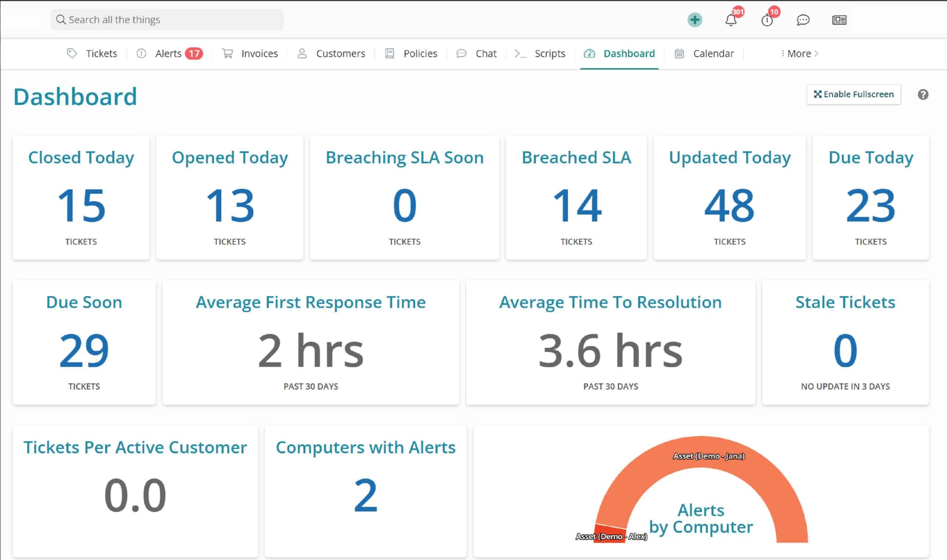Click the green plus quick-add icon
Image resolution: width=947 pixels, height=560 pixels.
(x=694, y=20)
